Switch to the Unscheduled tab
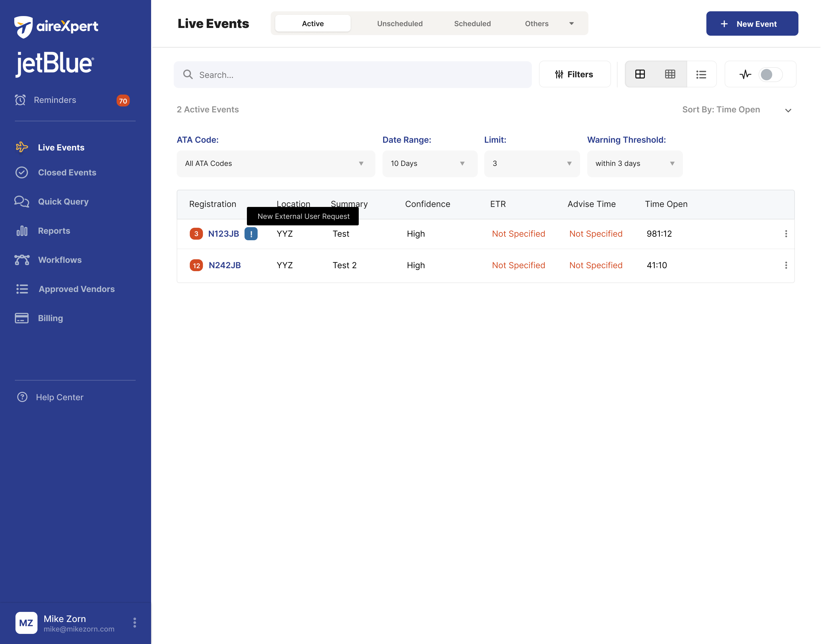The width and height of the screenshot is (821, 644). (x=400, y=23)
